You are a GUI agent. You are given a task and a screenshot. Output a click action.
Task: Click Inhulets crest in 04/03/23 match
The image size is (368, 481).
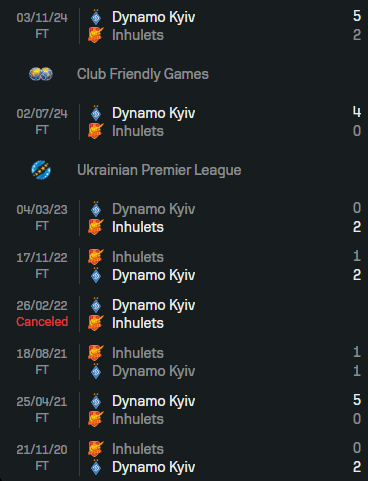[x=96, y=227]
